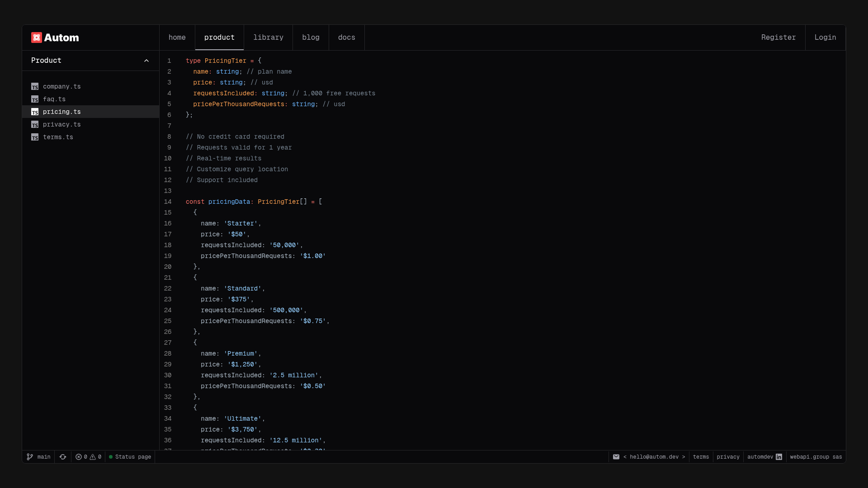Collapse the Product panel chevron

point(146,61)
